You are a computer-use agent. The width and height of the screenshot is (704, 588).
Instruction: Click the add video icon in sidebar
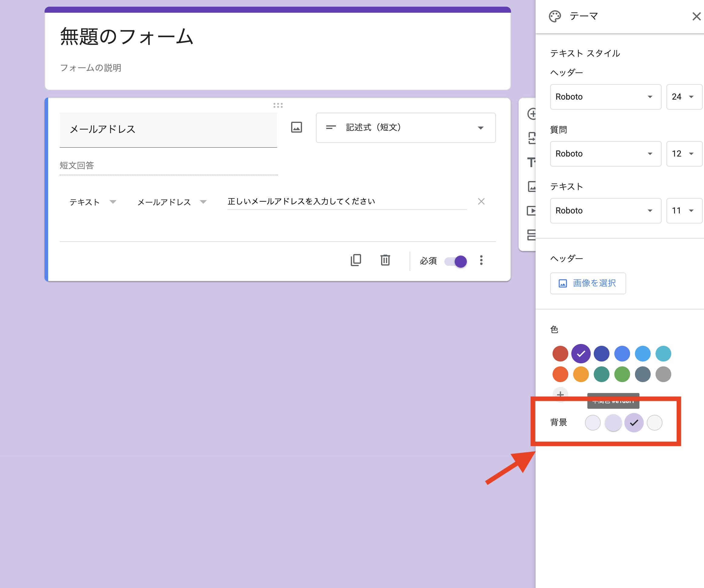(x=532, y=211)
